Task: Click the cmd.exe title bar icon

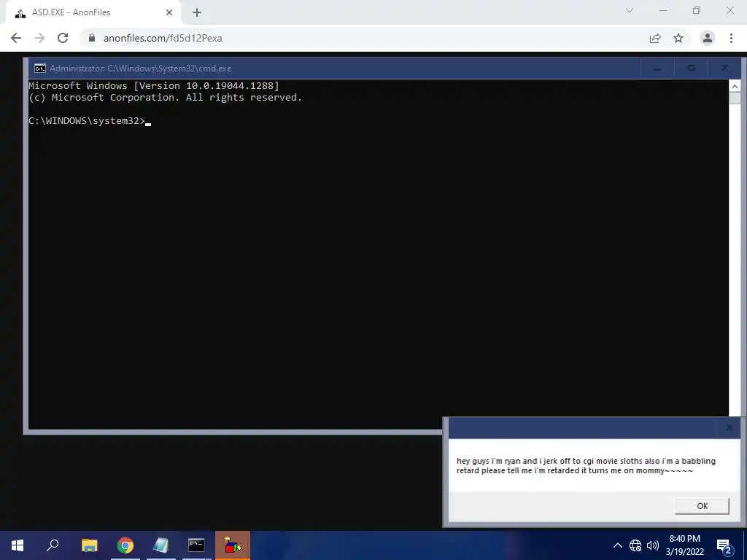Action: (x=40, y=69)
